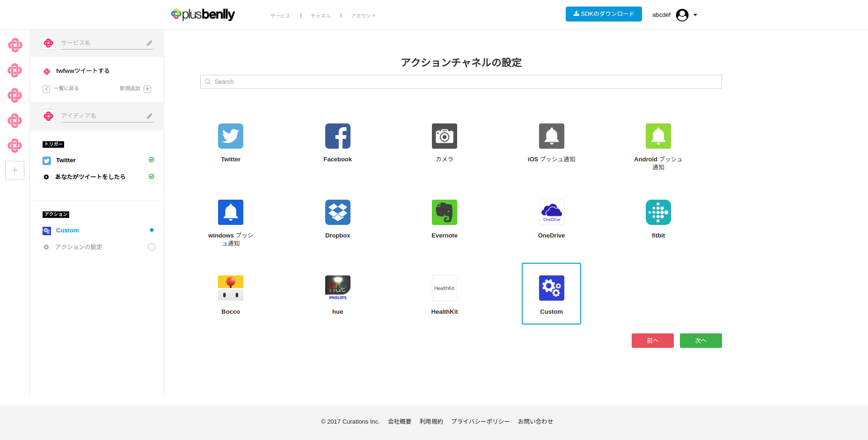Click the red 前へ button
Image resolution: width=868 pixels, height=440 pixels.
[653, 340]
